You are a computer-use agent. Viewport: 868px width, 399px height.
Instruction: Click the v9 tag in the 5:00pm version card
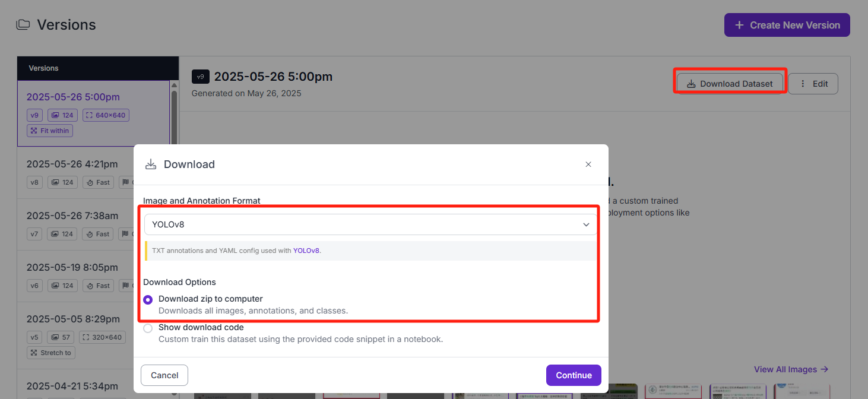(x=34, y=115)
